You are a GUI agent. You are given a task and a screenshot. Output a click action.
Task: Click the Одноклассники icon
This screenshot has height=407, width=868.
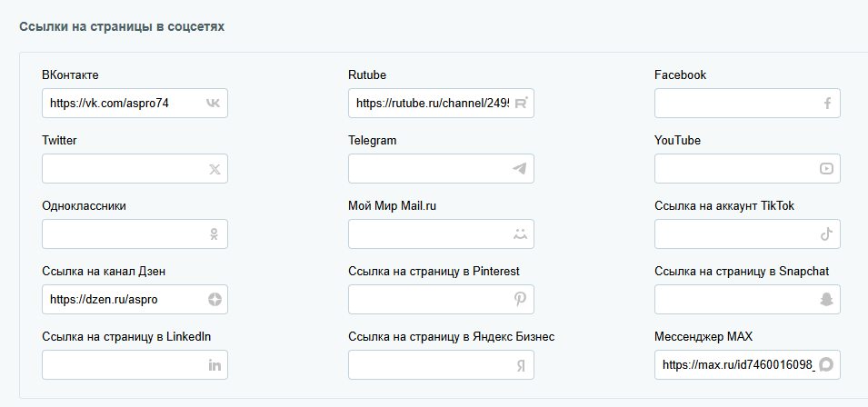coord(215,234)
